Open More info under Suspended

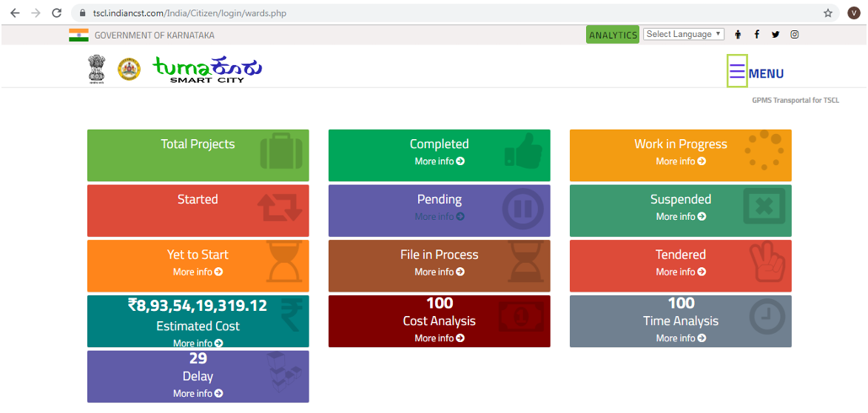[x=680, y=217]
